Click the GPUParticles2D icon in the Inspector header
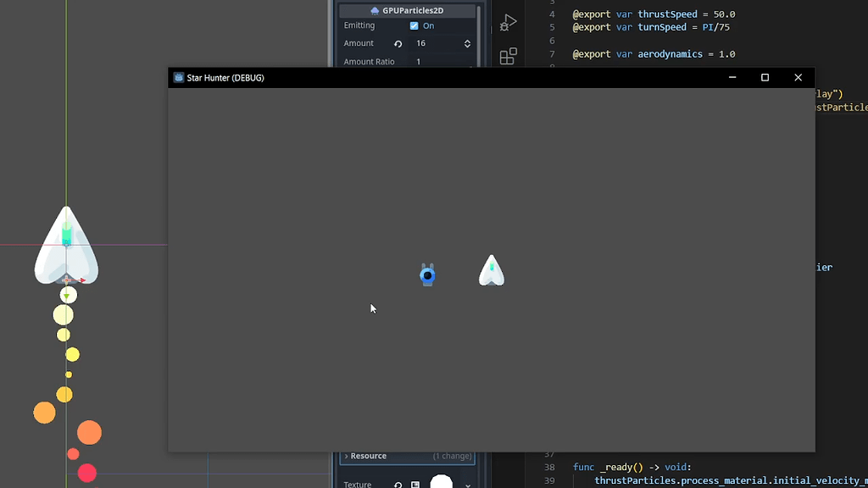Viewport: 868px width, 488px height. [375, 10]
